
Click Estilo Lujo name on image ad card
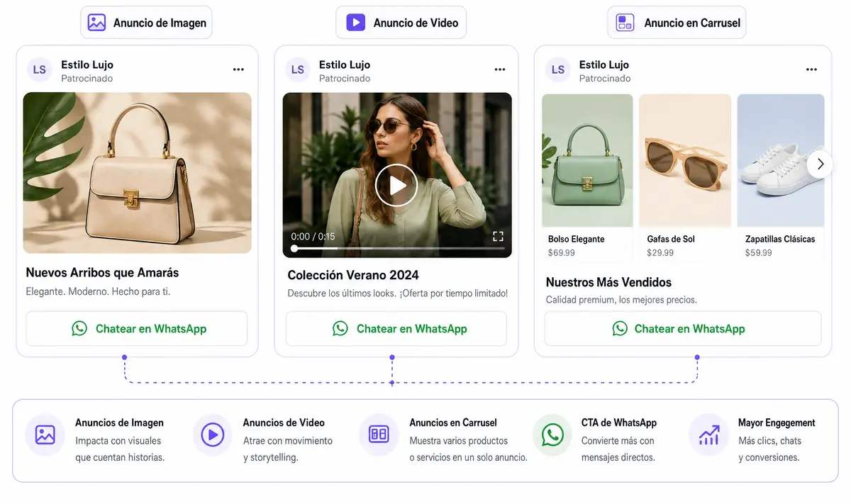[87, 65]
